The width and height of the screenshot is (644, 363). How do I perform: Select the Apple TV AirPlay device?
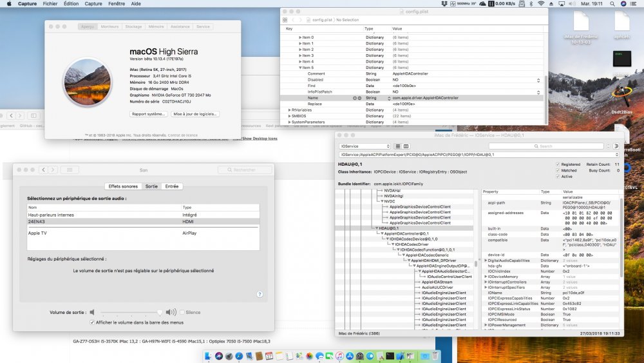point(144,233)
